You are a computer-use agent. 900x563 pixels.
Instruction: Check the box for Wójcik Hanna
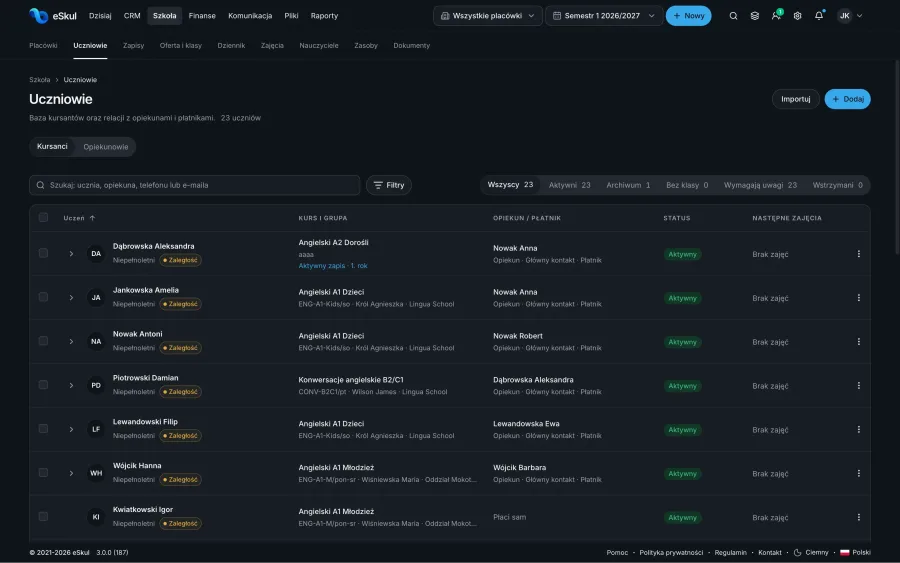click(43, 473)
